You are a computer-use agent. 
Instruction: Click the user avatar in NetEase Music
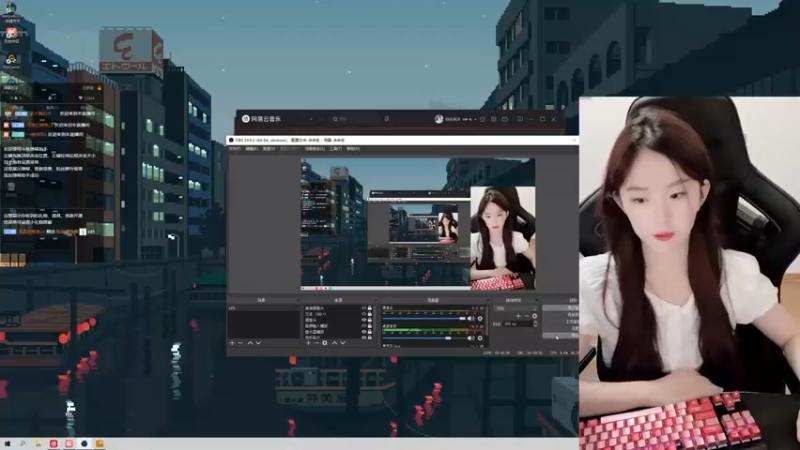point(439,119)
